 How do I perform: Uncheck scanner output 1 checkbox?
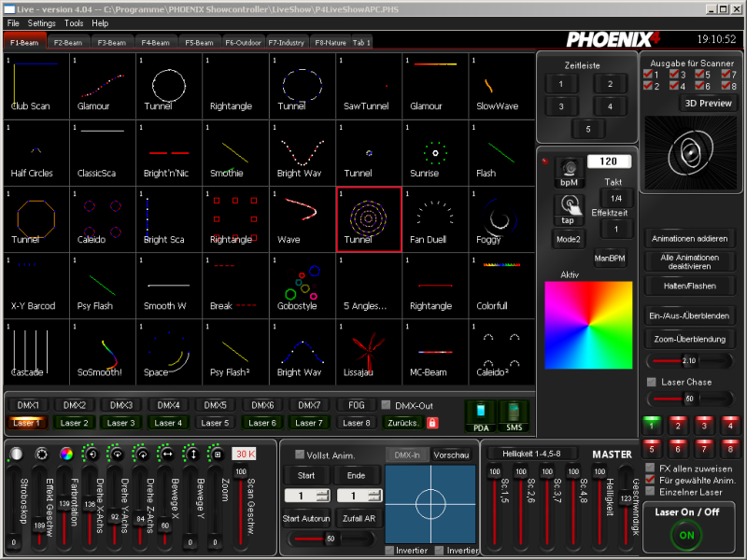point(648,74)
